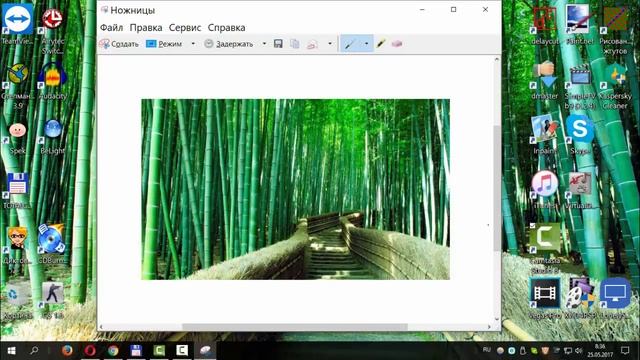
Task: Select the TeamViewer desktop icon
Action: [17, 24]
